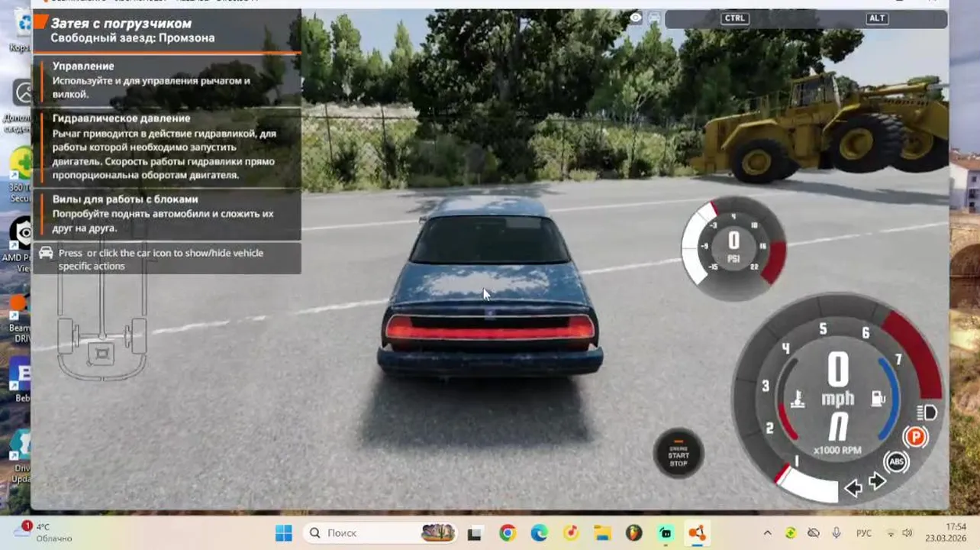Screen dimensions: 980x550
Task: Click the right turn signal arrow
Action: (878, 481)
